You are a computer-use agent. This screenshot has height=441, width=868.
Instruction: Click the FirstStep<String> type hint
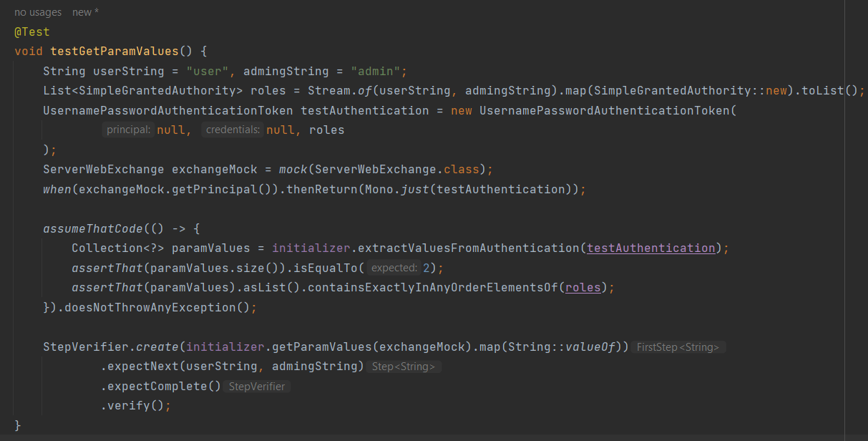[677, 346]
